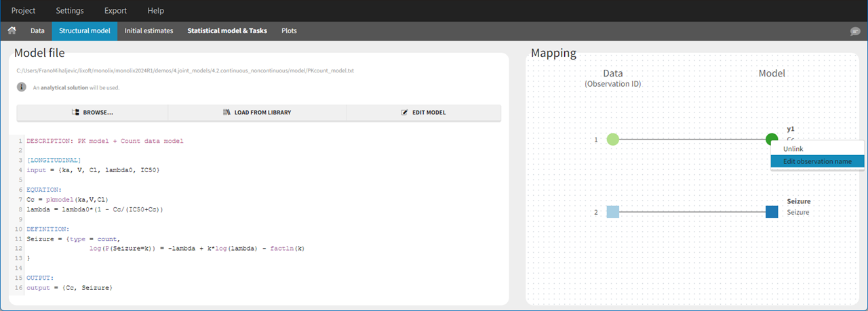Click Load from Library button
The width and height of the screenshot is (868, 311).
click(257, 112)
